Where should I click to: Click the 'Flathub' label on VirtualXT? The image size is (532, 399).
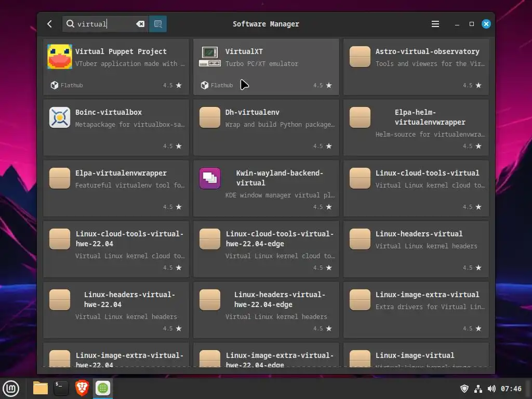tap(221, 85)
